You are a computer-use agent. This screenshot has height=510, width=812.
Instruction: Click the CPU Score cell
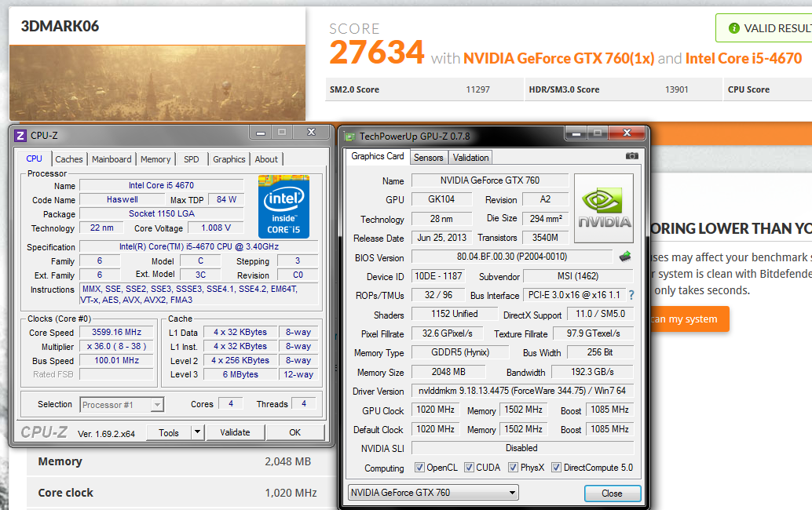coord(768,89)
